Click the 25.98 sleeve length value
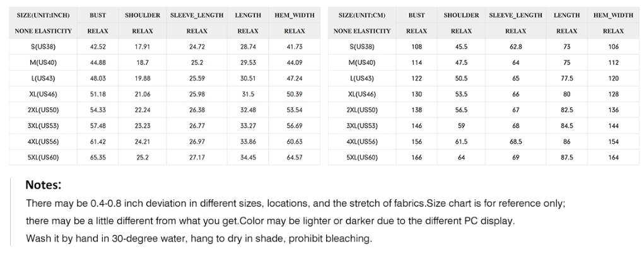644x256 pixels. coord(197,95)
